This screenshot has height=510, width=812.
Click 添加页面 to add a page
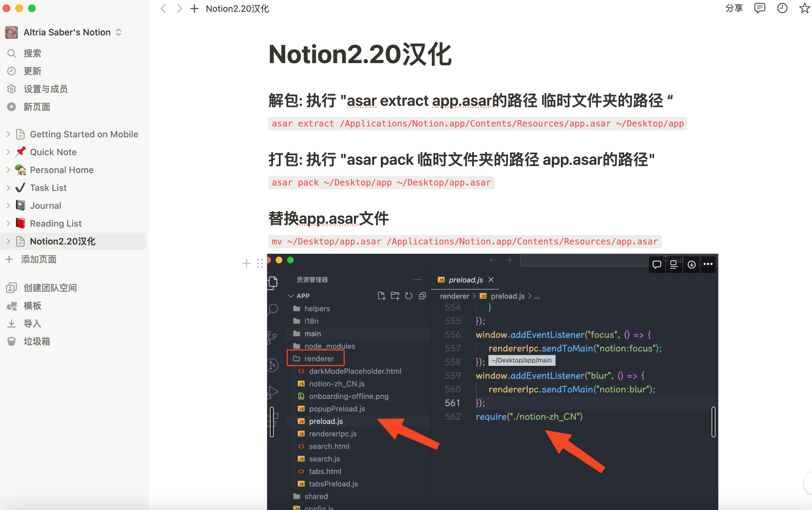point(39,259)
